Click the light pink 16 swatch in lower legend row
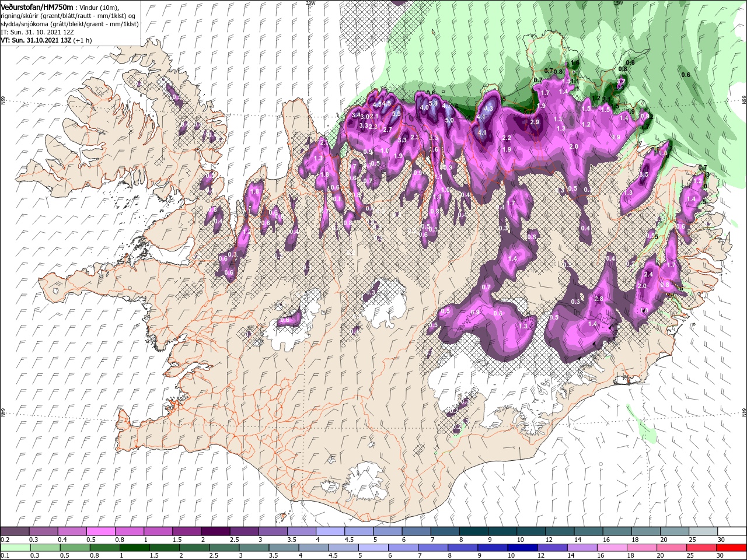The image size is (747, 560). point(612,548)
